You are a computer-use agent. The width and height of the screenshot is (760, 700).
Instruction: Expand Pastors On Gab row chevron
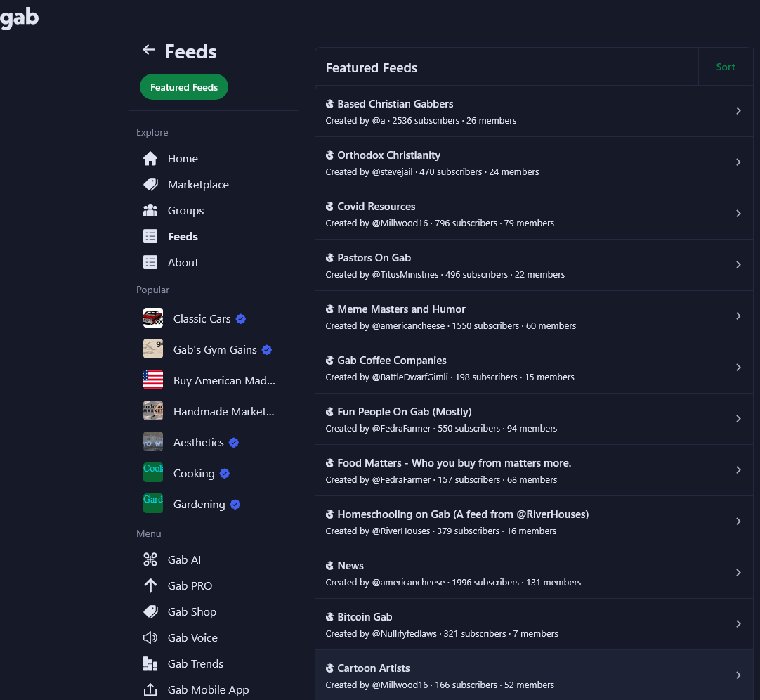coord(738,265)
